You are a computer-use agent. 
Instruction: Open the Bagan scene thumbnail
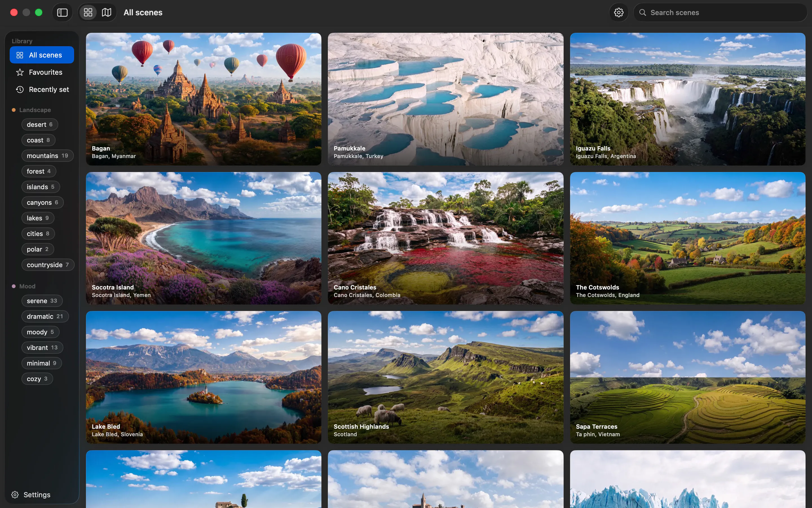(203, 99)
